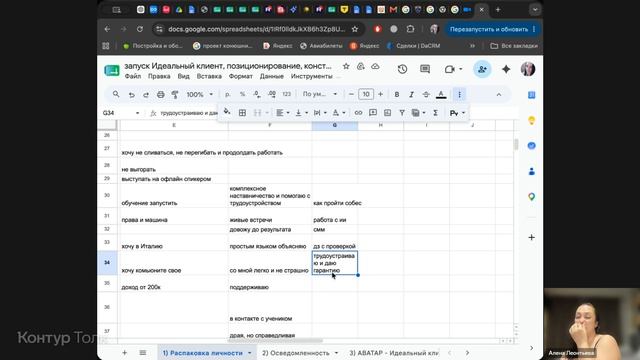This screenshot has height=360, width=640.
Task: Open filter views dropdown
Action: (418, 113)
